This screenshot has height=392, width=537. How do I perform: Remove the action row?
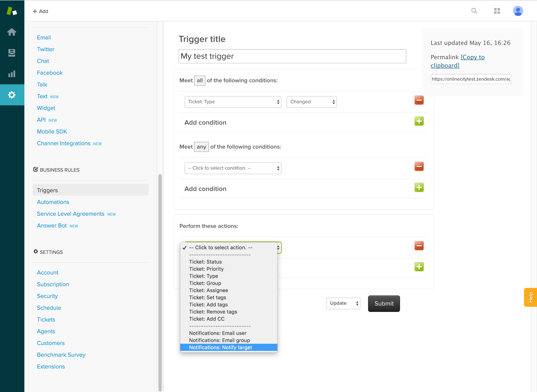(419, 246)
